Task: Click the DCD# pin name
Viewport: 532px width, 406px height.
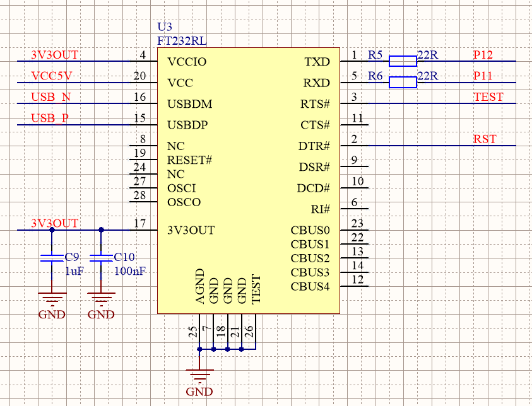Action: (314, 188)
